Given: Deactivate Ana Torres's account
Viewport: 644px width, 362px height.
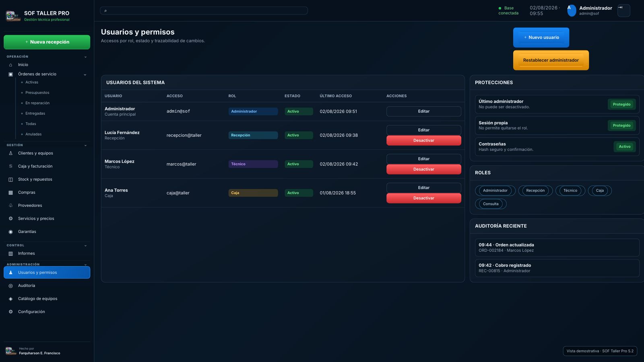Looking at the screenshot, I should pos(424,198).
